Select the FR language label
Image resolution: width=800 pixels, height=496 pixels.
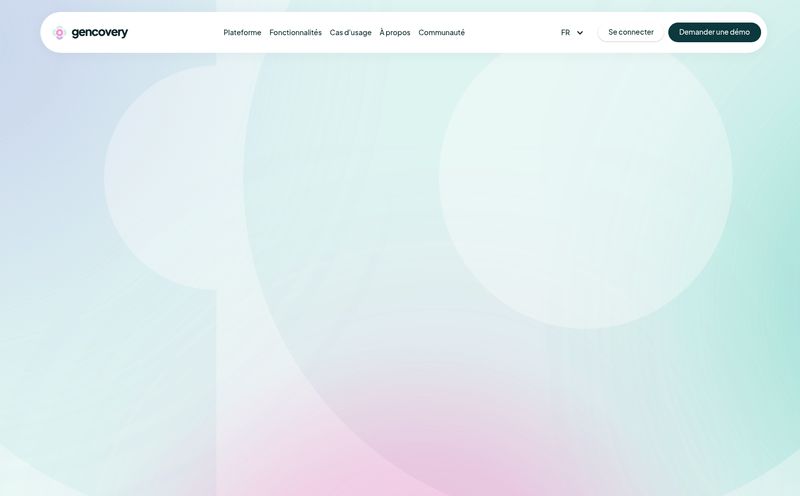point(565,32)
